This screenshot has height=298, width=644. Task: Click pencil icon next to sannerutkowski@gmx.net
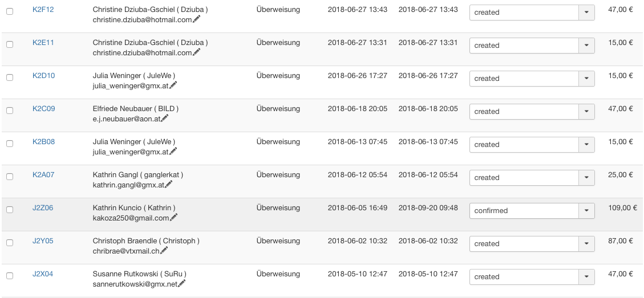(183, 284)
